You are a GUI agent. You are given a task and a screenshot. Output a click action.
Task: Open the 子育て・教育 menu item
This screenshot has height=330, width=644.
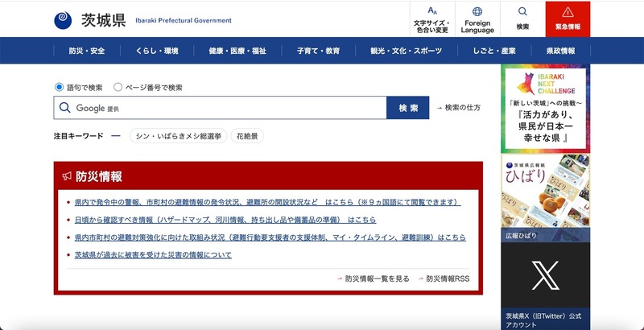318,51
